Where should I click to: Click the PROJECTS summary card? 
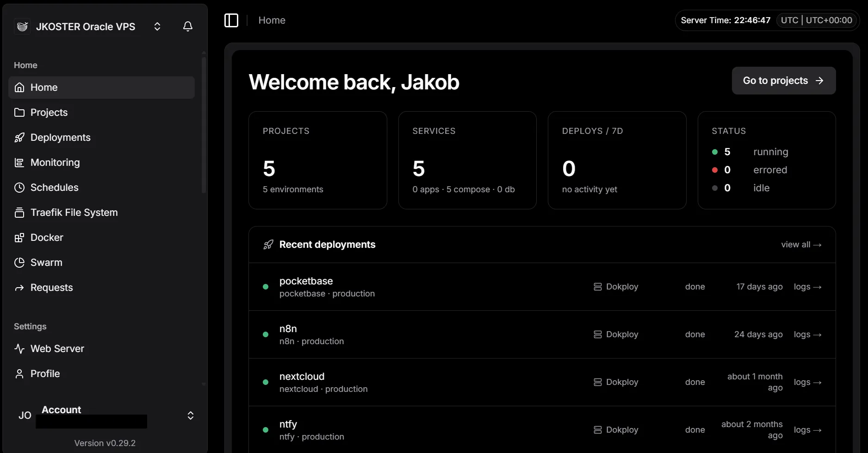click(318, 160)
